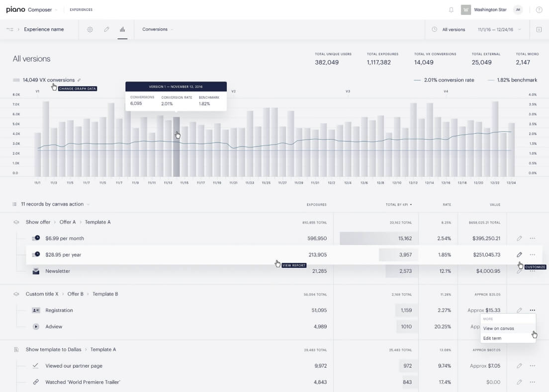Click the help question mark icon
This screenshot has height=392, width=549.
[x=539, y=10]
